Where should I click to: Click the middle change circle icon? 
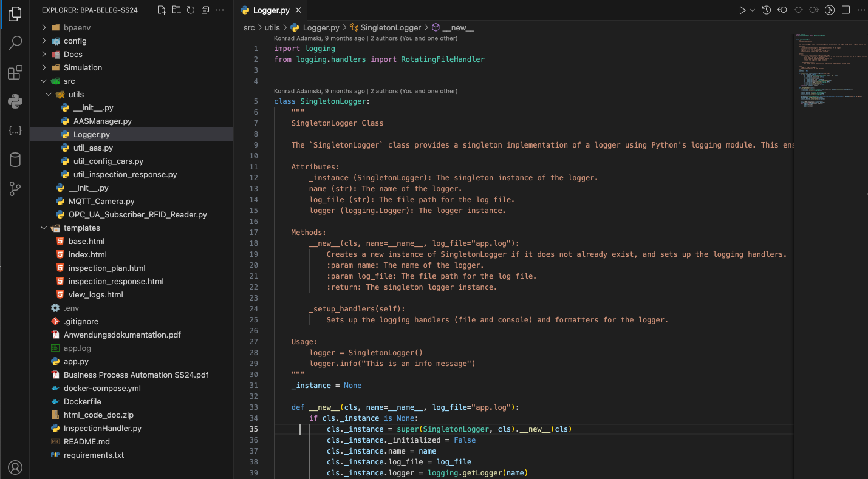(x=798, y=10)
